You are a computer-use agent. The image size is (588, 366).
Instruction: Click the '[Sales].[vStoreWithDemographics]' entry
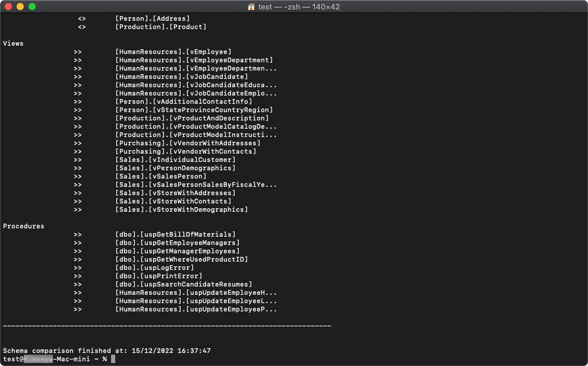pos(182,209)
